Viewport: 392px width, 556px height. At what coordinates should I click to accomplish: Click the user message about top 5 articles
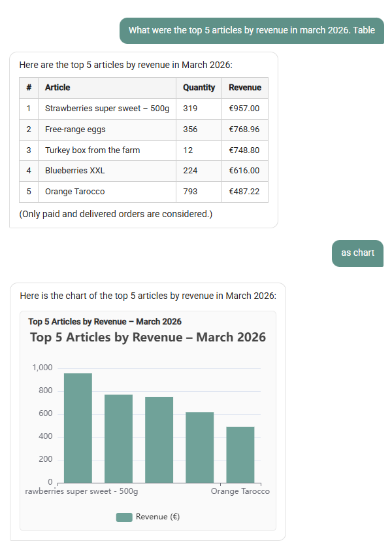(x=252, y=31)
